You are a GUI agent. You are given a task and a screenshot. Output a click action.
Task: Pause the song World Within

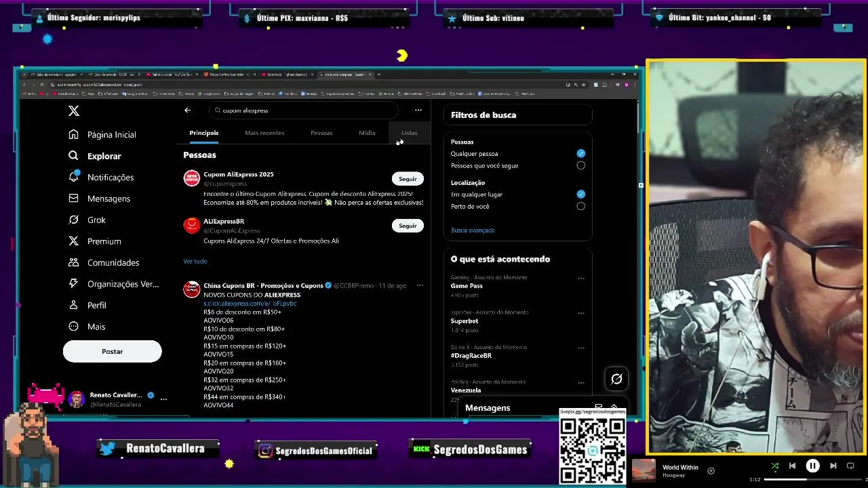pos(812,466)
